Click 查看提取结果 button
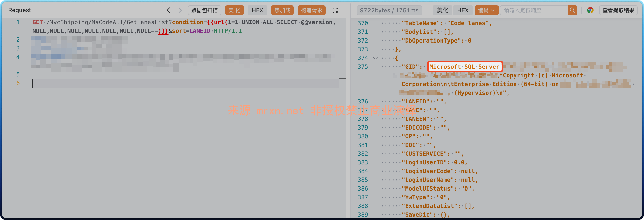 coord(618,10)
